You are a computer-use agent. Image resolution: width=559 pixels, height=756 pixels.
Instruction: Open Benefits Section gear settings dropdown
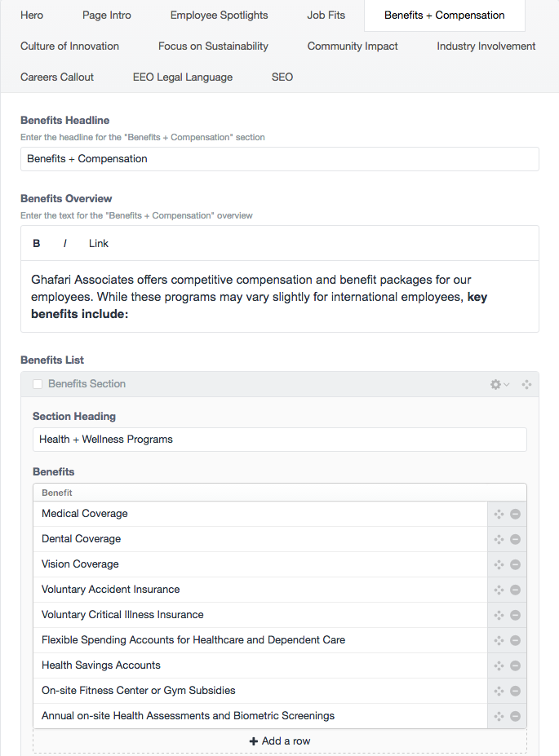pos(499,384)
